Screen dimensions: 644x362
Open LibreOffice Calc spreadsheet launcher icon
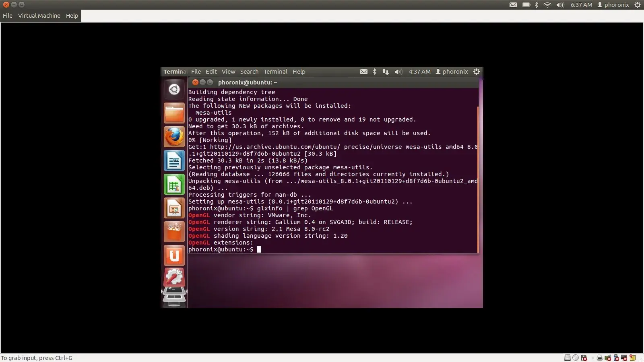174,185
